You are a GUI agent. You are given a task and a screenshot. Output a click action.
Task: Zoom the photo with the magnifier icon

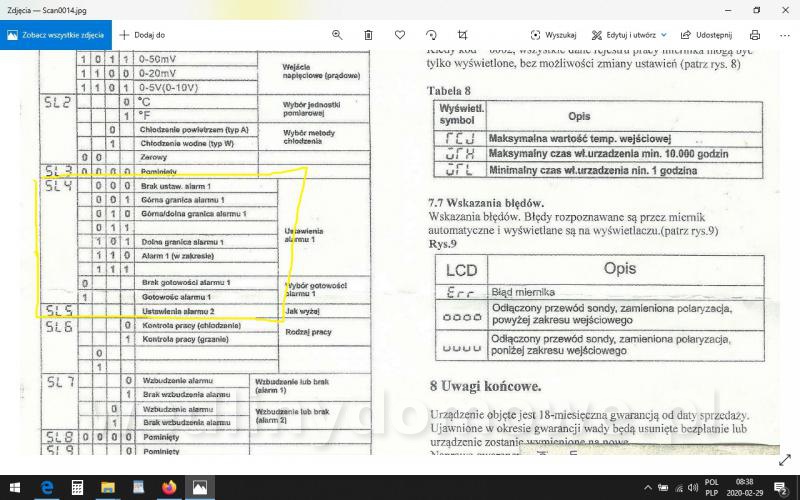[x=337, y=35]
